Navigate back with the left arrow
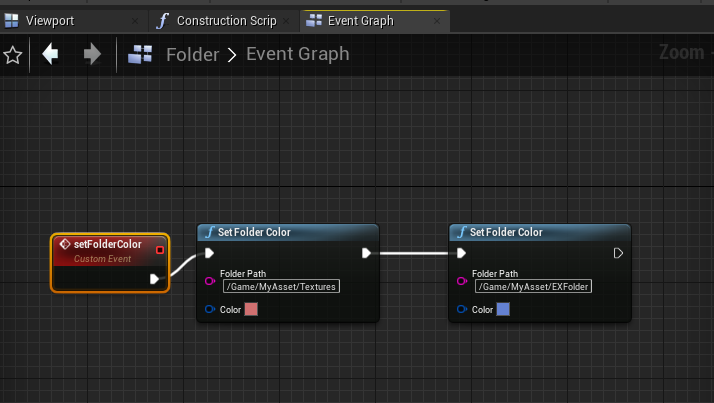Image resolution: width=714 pixels, height=403 pixels. [x=50, y=54]
